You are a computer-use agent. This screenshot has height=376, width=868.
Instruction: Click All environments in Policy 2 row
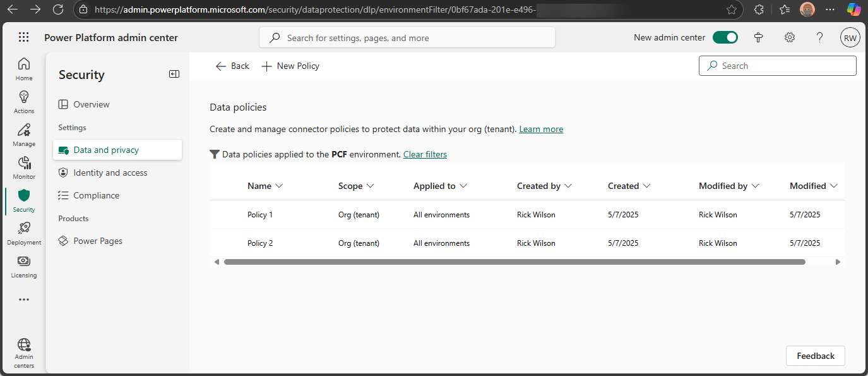point(441,243)
